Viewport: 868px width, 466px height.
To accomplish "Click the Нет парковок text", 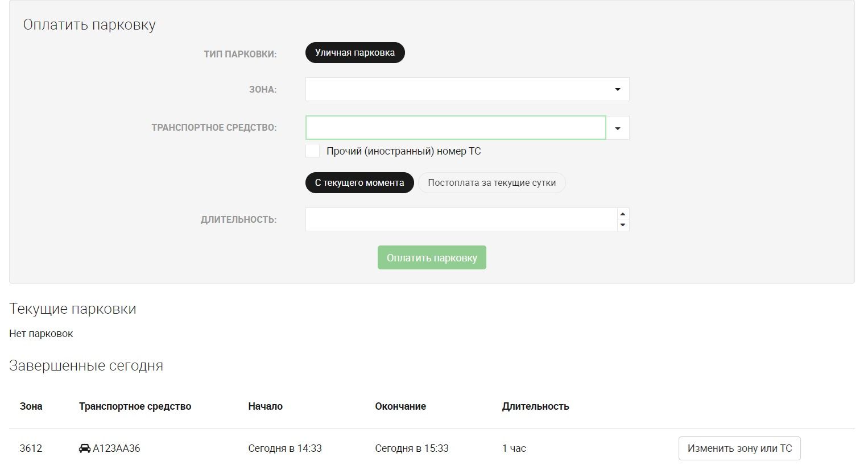I will pyautogui.click(x=41, y=334).
